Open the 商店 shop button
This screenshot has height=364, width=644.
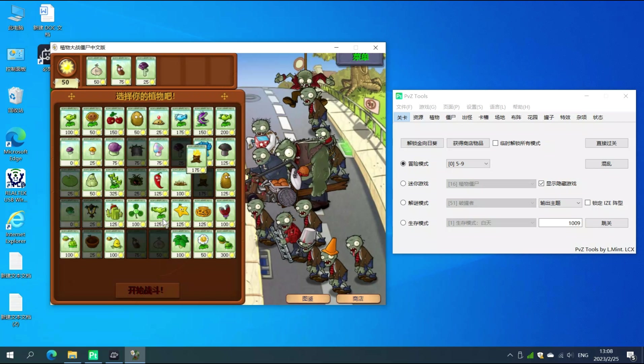pyautogui.click(x=358, y=299)
